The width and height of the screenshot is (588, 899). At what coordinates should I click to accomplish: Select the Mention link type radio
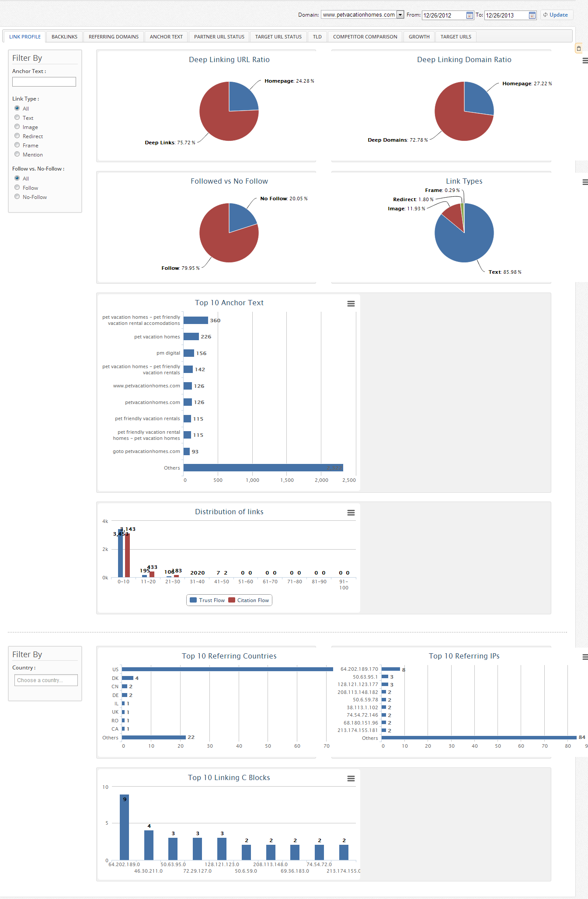[17, 154]
